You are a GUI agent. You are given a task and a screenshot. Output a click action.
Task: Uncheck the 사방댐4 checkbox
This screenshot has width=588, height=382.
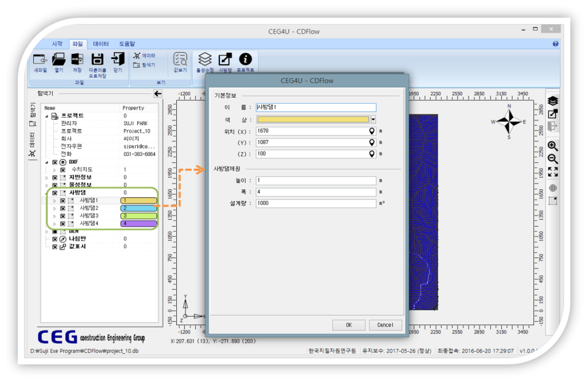[63, 224]
